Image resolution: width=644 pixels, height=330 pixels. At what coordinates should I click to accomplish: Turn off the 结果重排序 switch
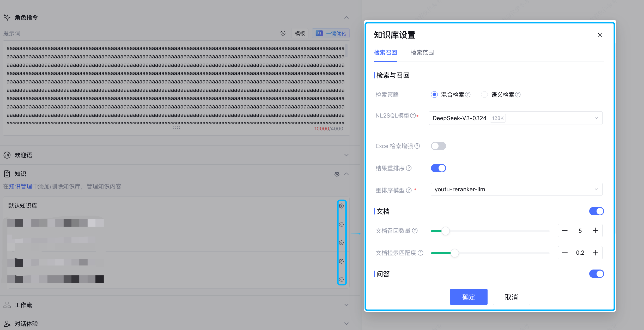[438, 168]
